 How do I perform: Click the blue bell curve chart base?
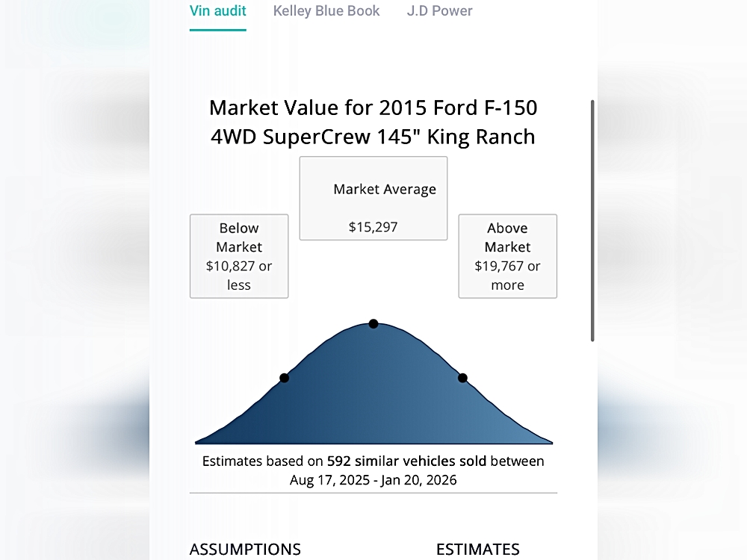point(373,418)
